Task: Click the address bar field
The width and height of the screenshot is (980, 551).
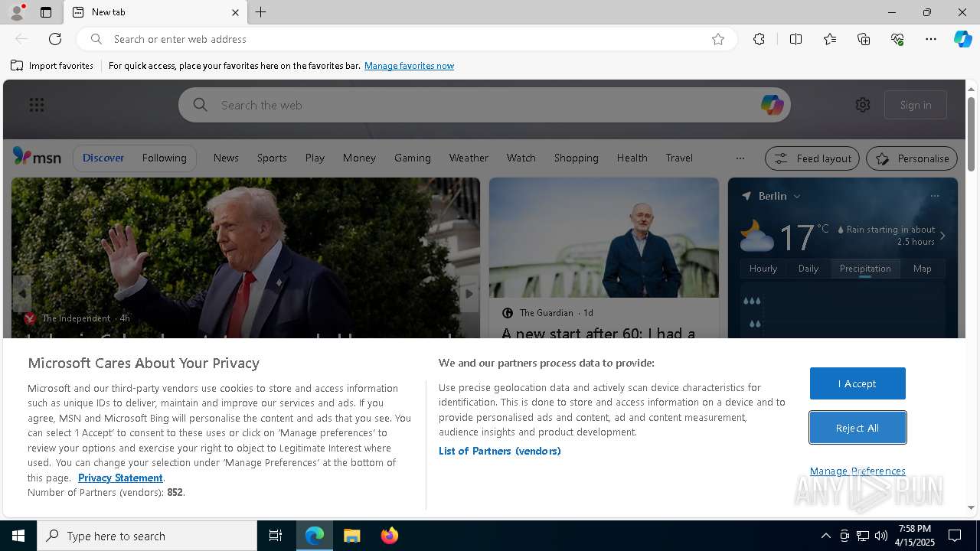Action: pyautogui.click(x=406, y=39)
